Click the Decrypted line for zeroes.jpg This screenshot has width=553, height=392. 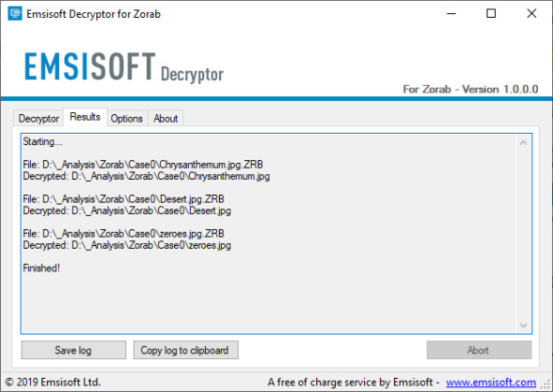tap(127, 245)
